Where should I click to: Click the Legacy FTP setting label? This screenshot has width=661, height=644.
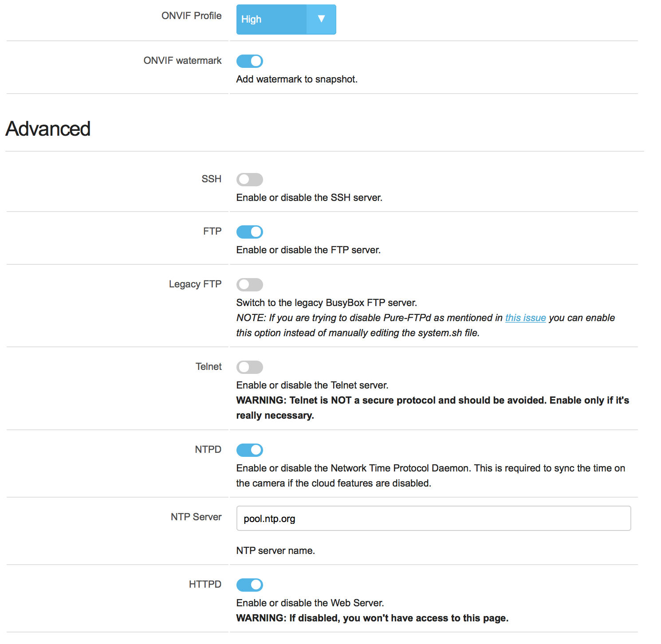(195, 284)
